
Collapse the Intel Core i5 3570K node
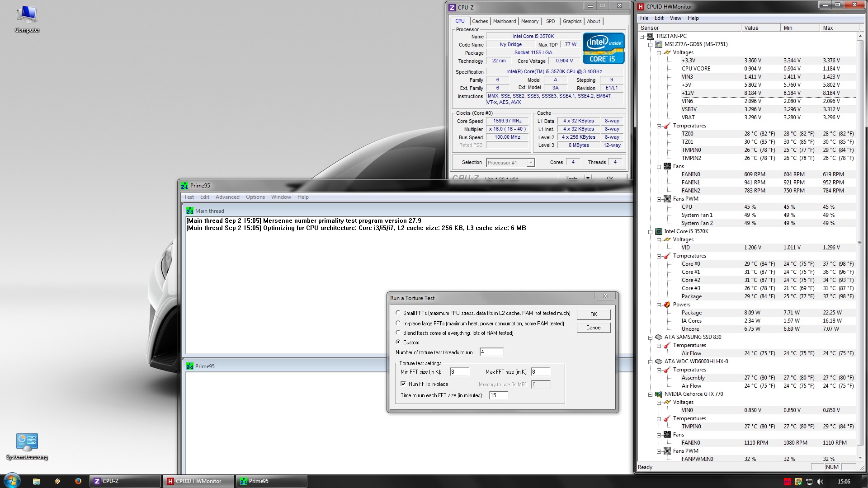point(651,231)
